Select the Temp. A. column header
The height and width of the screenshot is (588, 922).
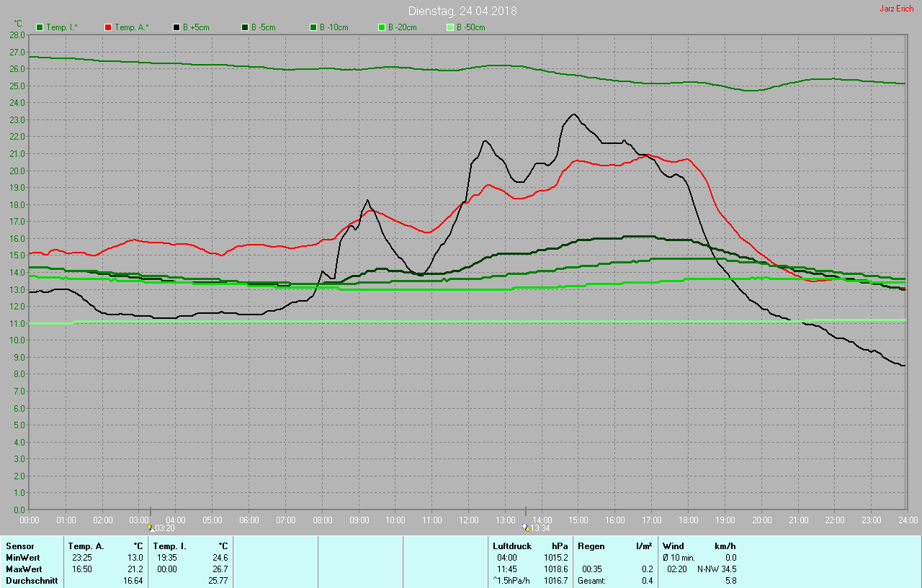pos(86,546)
